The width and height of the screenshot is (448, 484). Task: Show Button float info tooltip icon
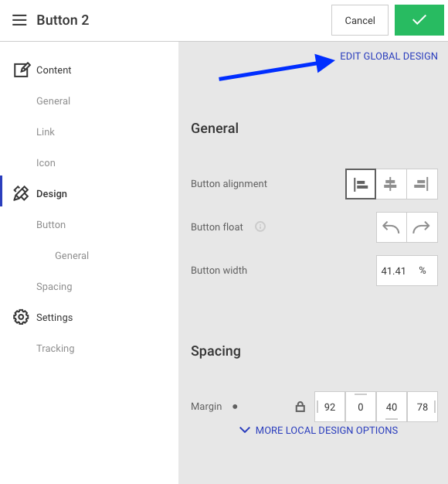(x=260, y=227)
